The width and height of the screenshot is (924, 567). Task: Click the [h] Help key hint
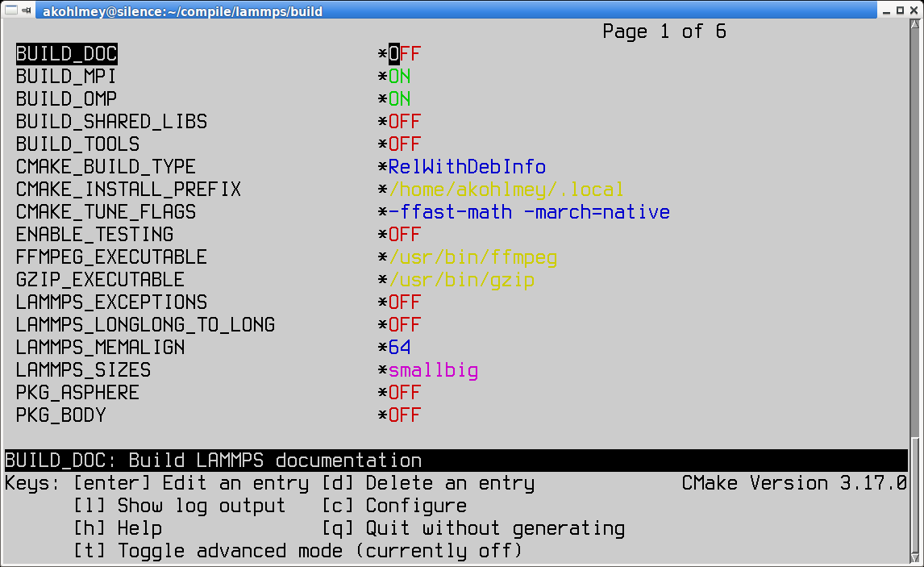(x=118, y=528)
